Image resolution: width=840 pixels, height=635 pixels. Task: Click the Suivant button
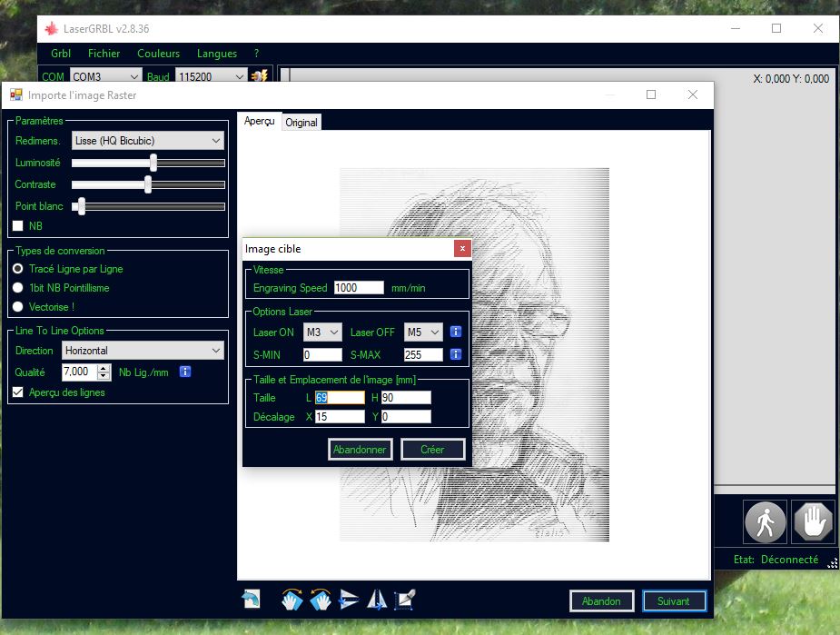point(674,601)
